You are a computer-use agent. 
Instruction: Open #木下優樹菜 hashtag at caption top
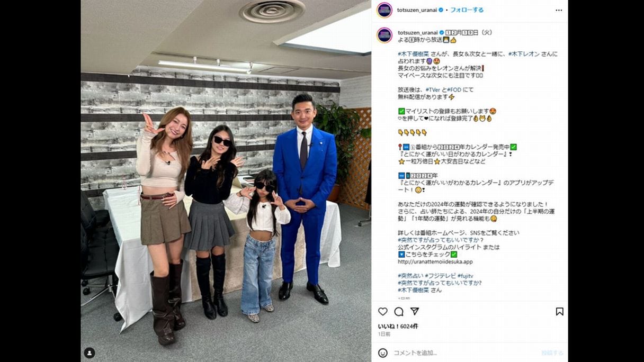(413, 54)
